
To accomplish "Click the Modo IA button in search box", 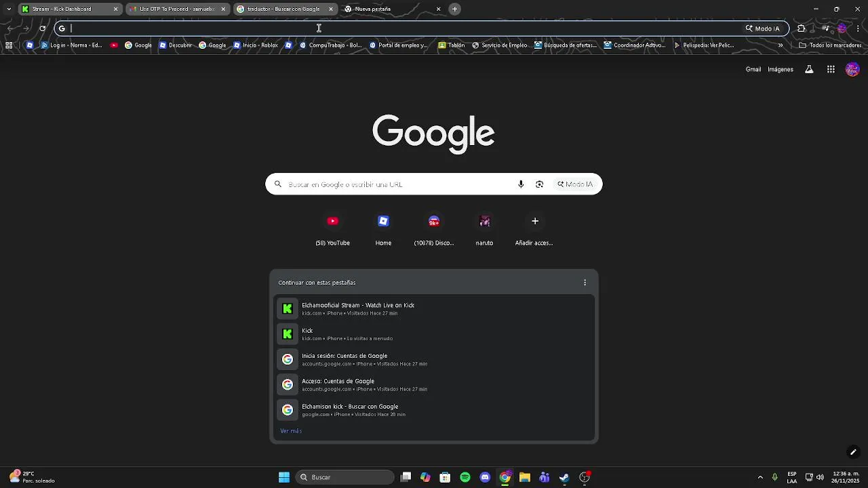I will (575, 184).
